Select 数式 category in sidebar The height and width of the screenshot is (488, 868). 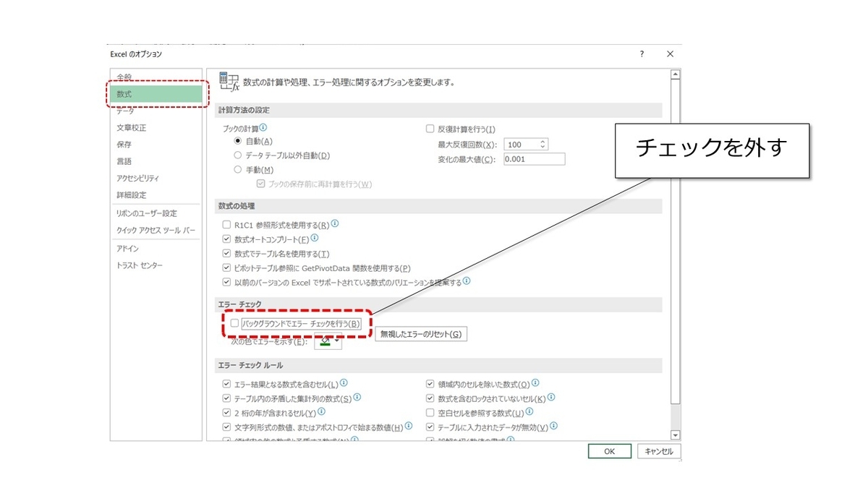click(156, 94)
